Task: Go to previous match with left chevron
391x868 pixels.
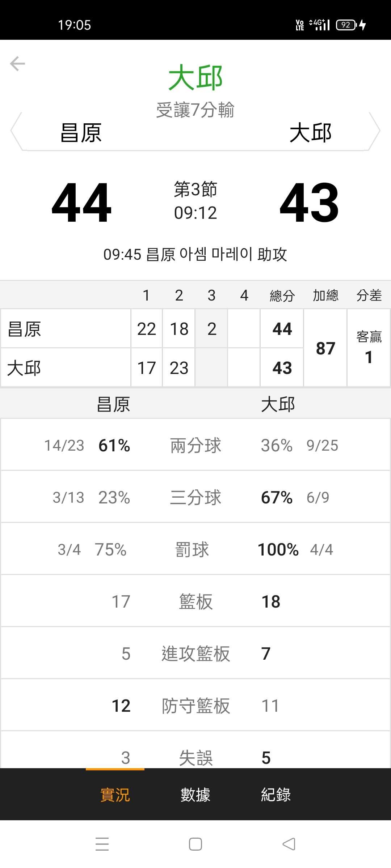Action: [16, 131]
